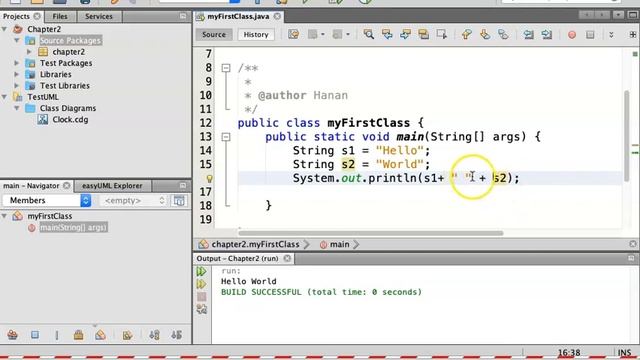Click Find Previous Occurrence icon
This screenshot has width=640, height=360.
tap(387, 34)
